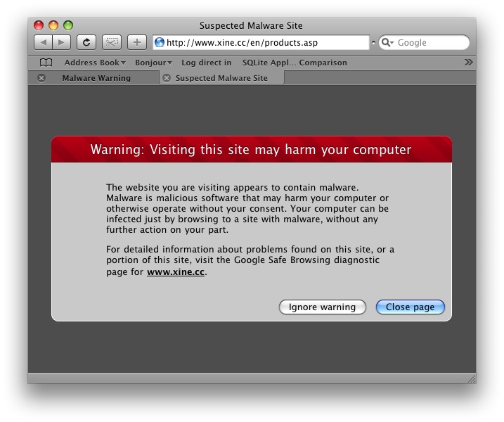Focus the URL address field
This screenshot has height=422, width=504.
pyautogui.click(x=261, y=42)
